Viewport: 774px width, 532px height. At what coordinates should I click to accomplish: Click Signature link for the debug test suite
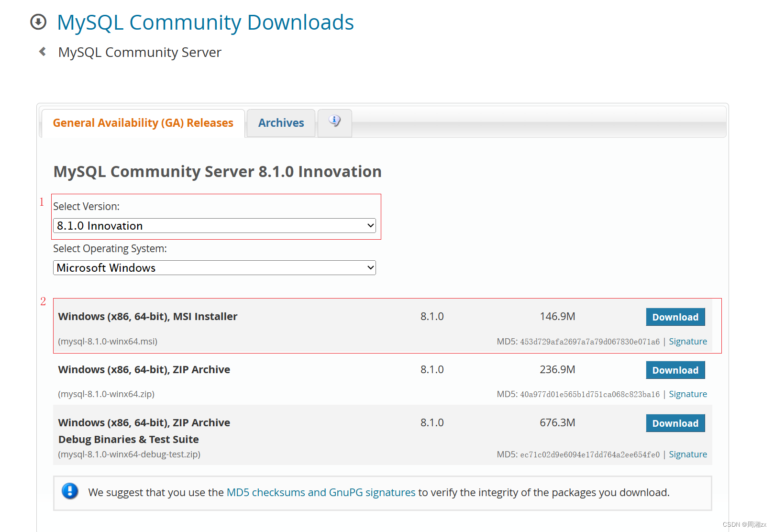(x=688, y=454)
